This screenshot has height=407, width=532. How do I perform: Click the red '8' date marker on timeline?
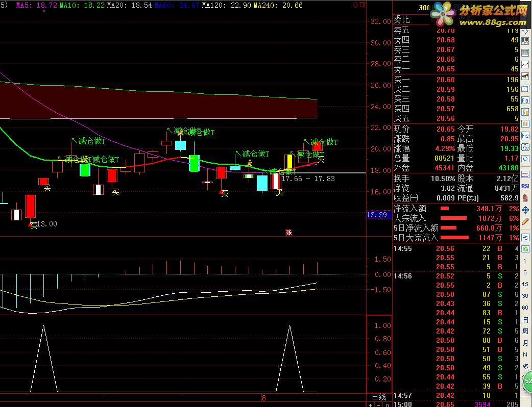263,398
